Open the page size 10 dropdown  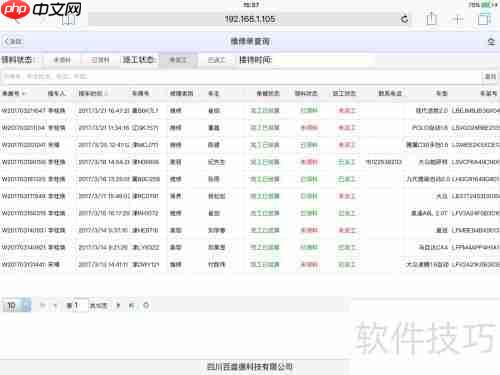pyautogui.click(x=17, y=305)
